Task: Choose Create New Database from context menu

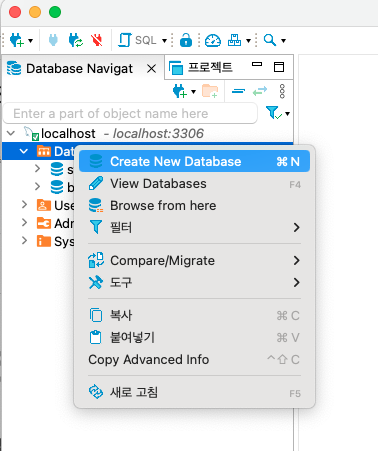Action: 194,161
